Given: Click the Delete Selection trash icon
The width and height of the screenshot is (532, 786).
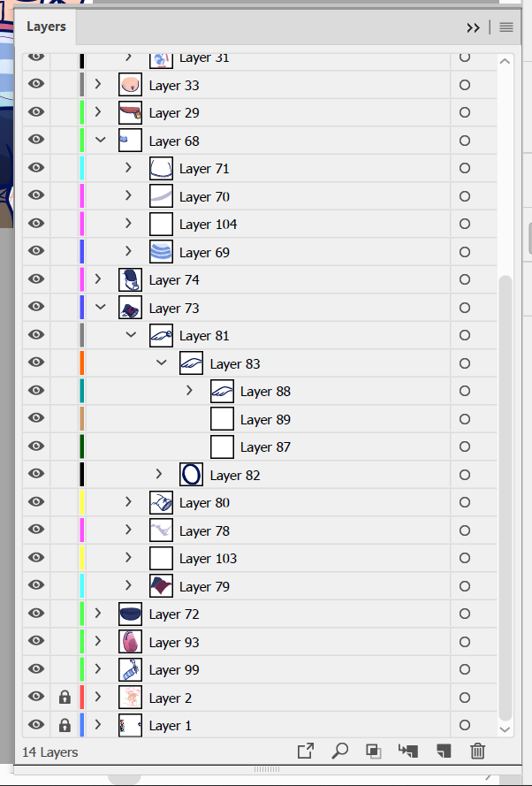Looking at the screenshot, I should [477, 752].
